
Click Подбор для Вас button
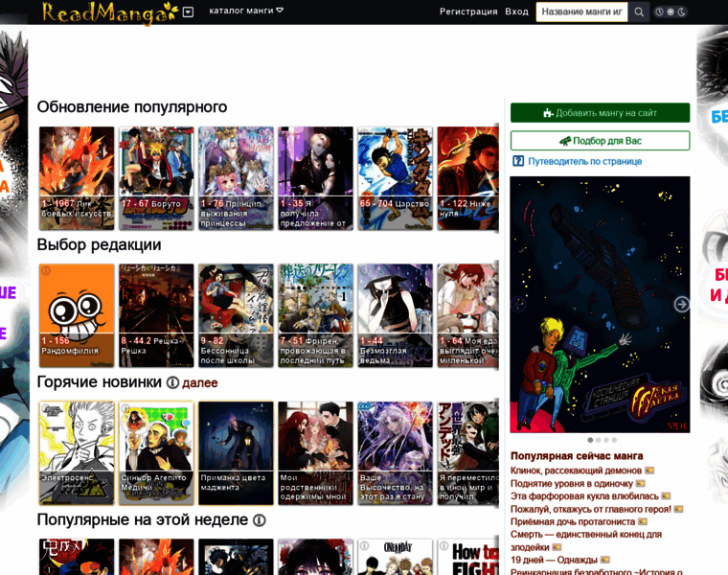[600, 141]
